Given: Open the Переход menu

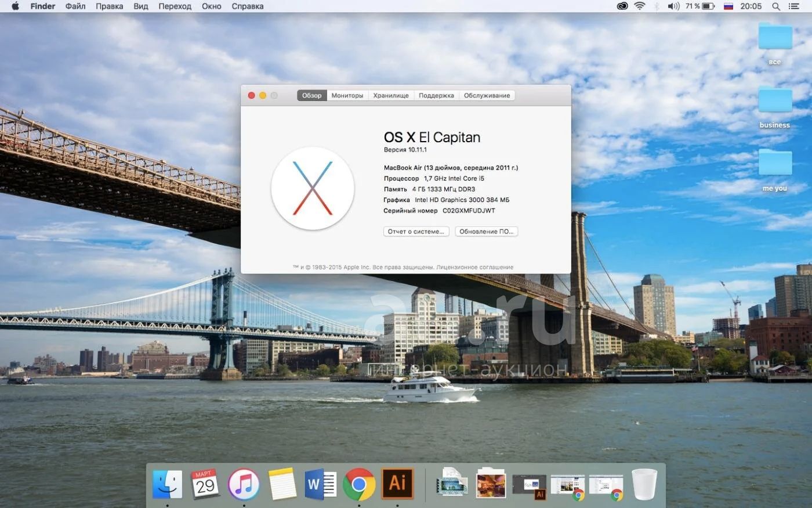Looking at the screenshot, I should pos(175,6).
